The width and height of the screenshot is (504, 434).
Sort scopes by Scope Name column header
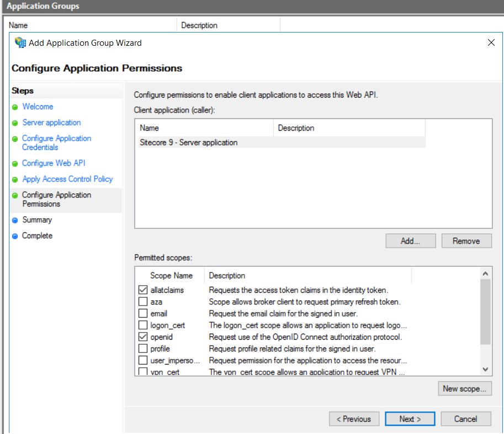pos(171,275)
